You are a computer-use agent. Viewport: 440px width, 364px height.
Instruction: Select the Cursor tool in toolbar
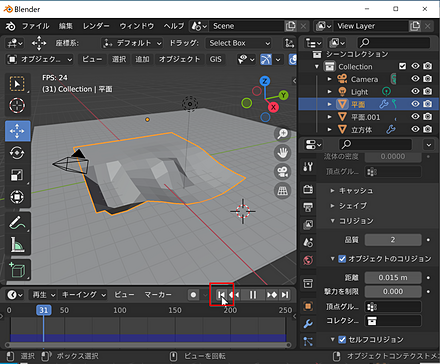pos(17,106)
